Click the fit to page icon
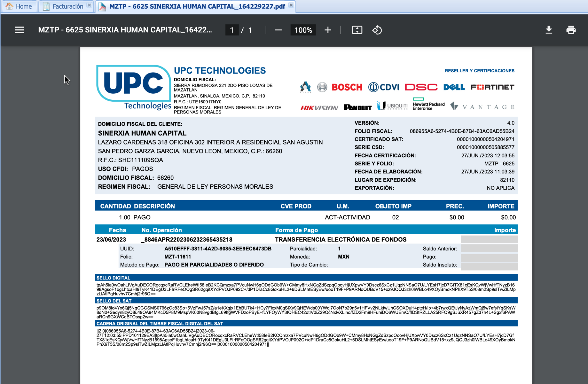Image resolution: width=588 pixels, height=384 pixels. click(x=357, y=30)
